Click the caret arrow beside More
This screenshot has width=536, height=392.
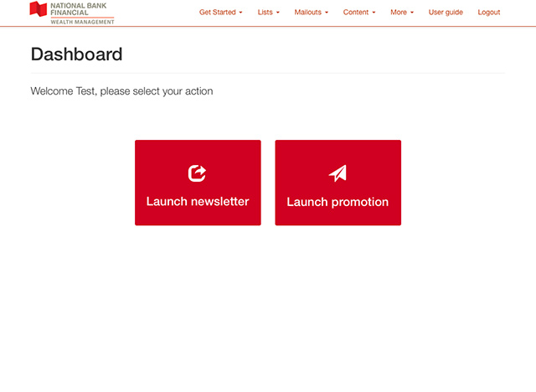tap(412, 13)
